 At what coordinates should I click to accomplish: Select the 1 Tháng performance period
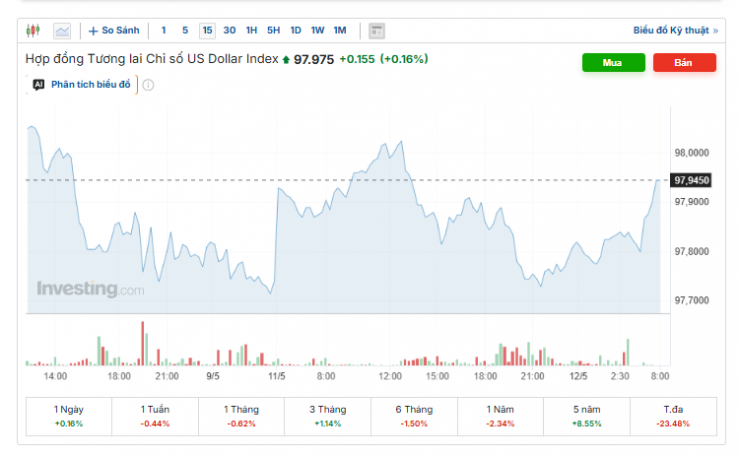tap(242, 416)
